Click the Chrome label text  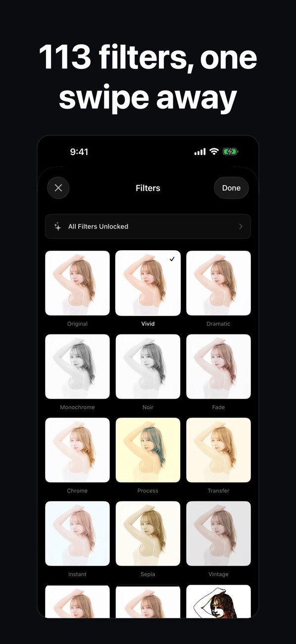(77, 490)
